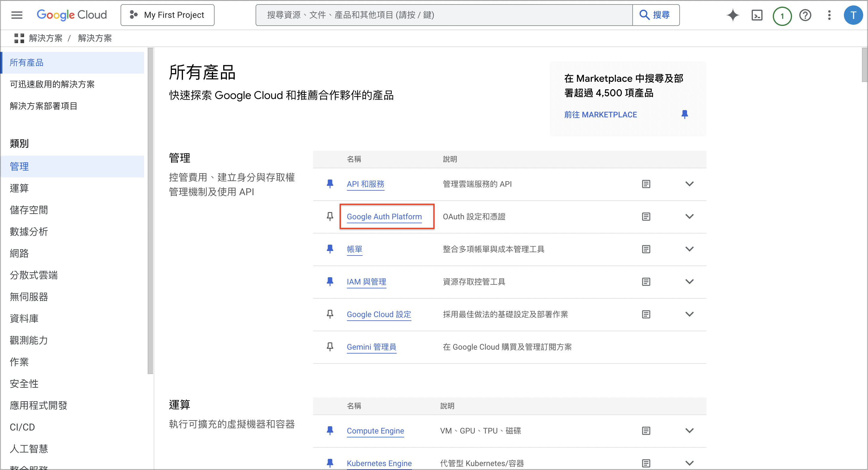Open the Compute Engine link
The image size is (868, 470).
tap(375, 431)
